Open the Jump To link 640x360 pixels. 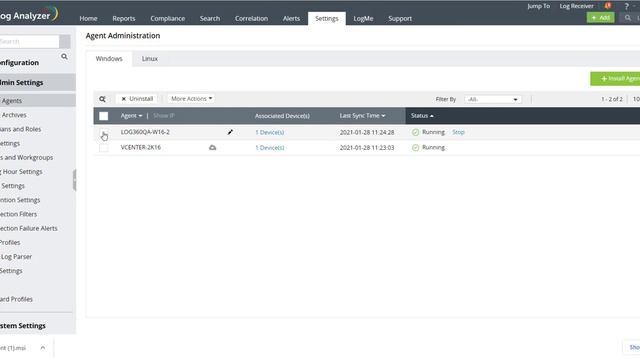tap(538, 6)
